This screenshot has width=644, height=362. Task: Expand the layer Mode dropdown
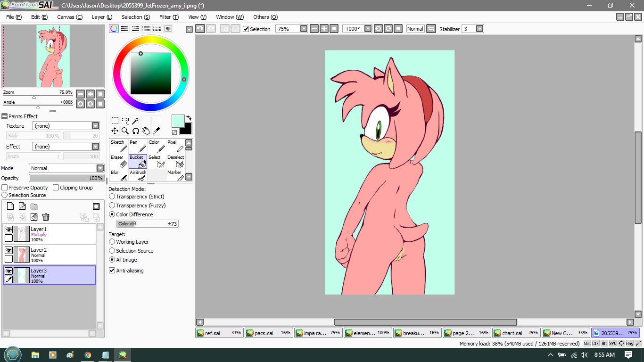point(100,168)
